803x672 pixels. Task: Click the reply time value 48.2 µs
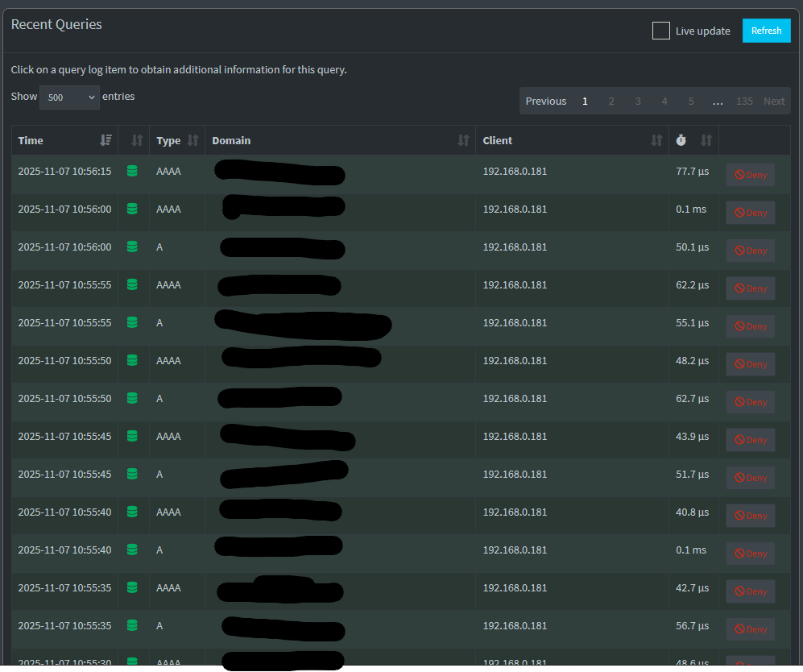(x=693, y=361)
